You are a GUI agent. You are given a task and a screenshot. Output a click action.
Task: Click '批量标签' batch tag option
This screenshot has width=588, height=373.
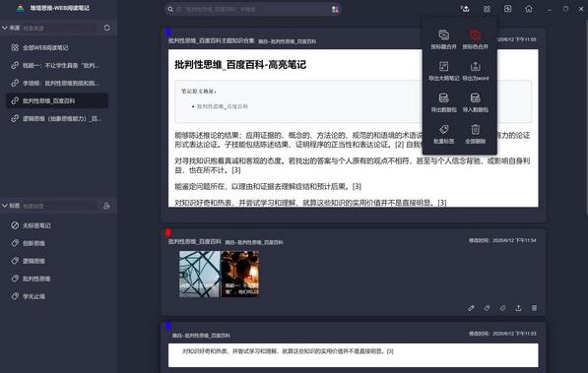point(443,134)
